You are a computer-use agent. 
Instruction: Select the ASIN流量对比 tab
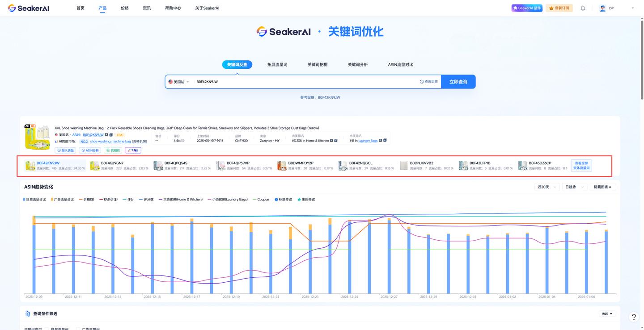tap(401, 64)
